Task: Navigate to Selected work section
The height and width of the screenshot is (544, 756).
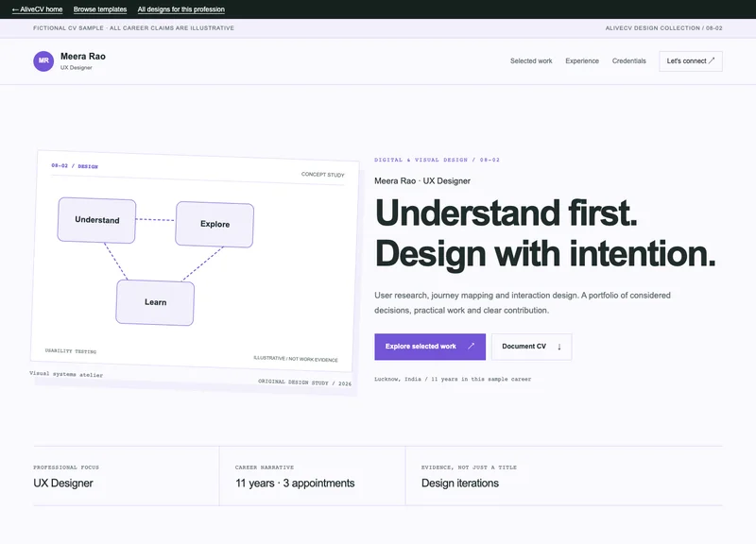Action: tap(531, 60)
